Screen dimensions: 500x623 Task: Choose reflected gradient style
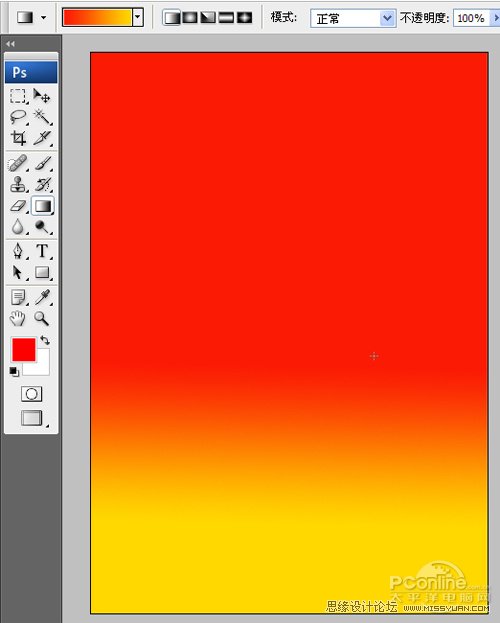click(x=226, y=18)
